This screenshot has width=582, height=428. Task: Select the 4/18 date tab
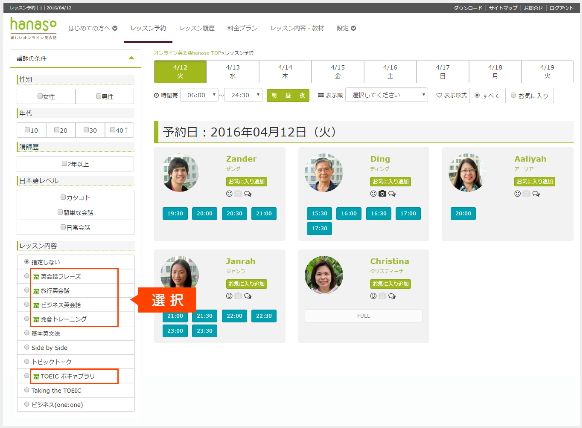495,72
